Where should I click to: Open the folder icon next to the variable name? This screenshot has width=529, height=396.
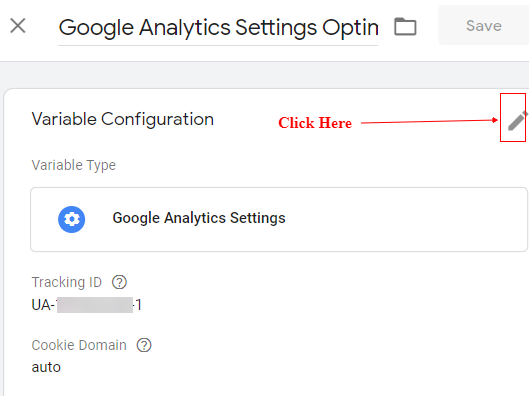[405, 26]
